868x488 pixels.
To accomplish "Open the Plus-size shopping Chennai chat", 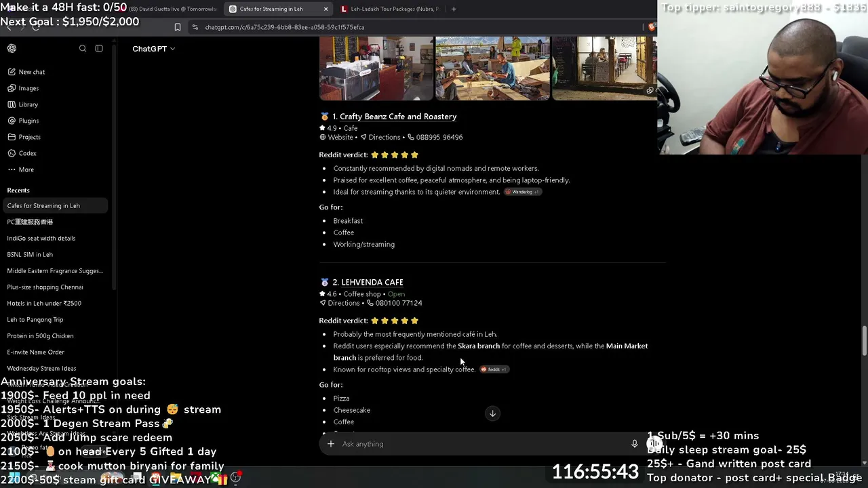I will pos(45,287).
